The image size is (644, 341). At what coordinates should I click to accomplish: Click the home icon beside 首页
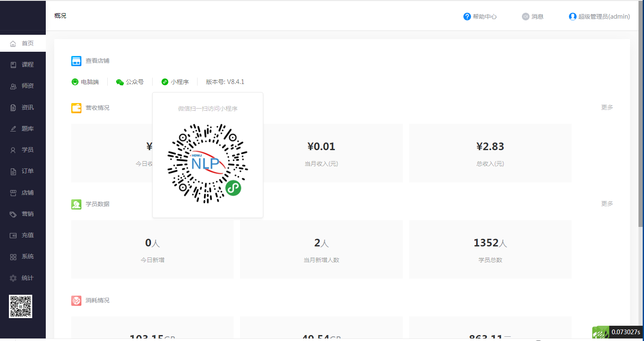(x=13, y=44)
